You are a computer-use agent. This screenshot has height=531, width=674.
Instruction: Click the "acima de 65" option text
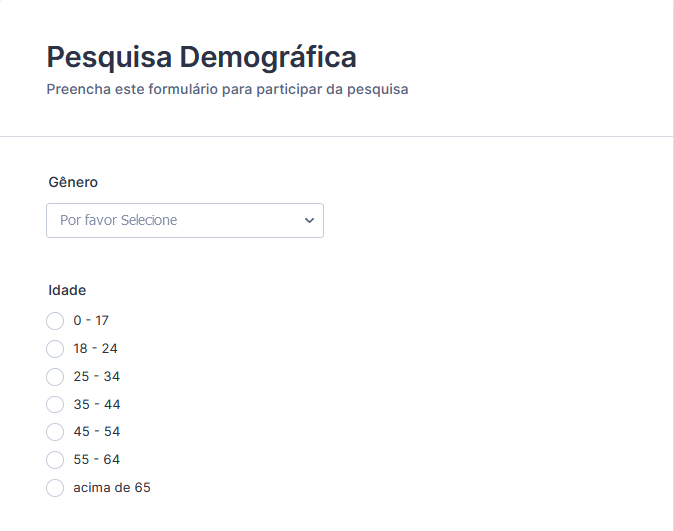pyautogui.click(x=112, y=488)
